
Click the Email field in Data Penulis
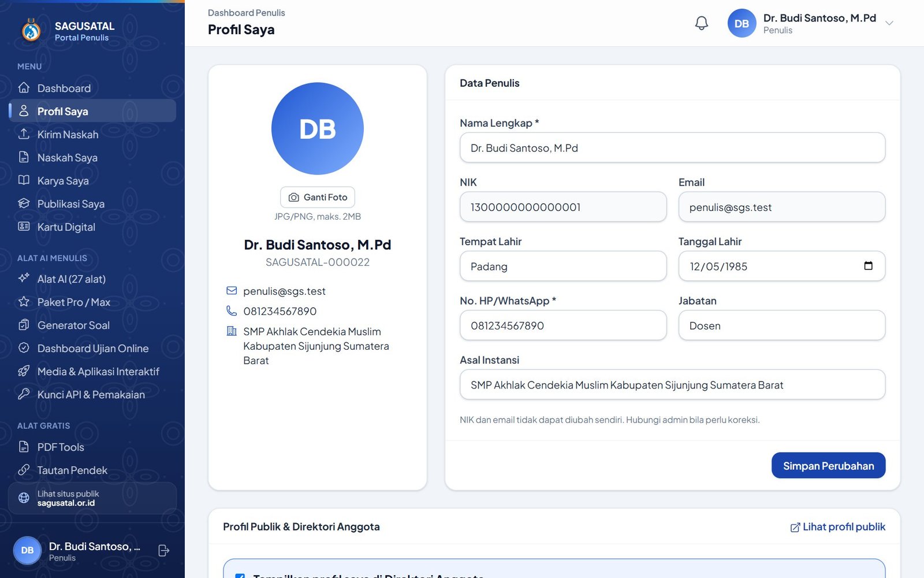[x=782, y=207]
